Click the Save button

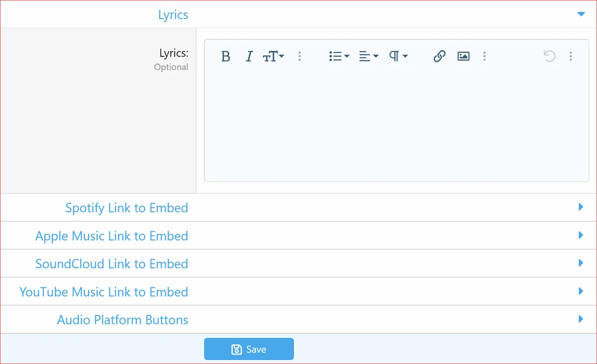pyautogui.click(x=249, y=349)
